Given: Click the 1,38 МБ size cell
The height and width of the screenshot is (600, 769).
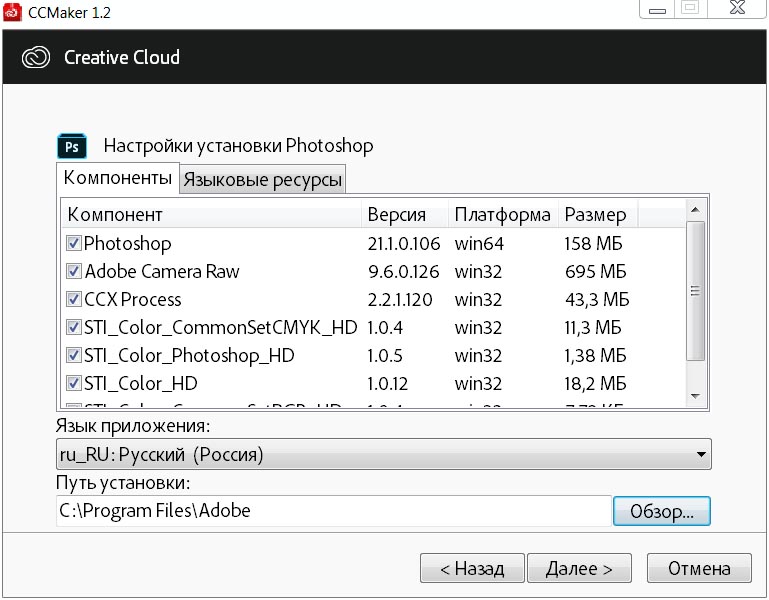Looking at the screenshot, I should [x=595, y=356].
